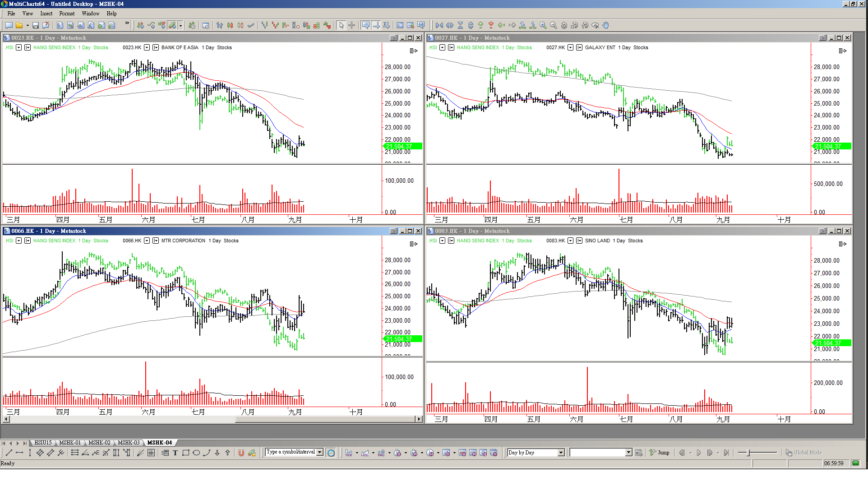Screen dimensions: 868x477
Task: Click the Save workspace floppy disk icon
Action: click(36, 25)
